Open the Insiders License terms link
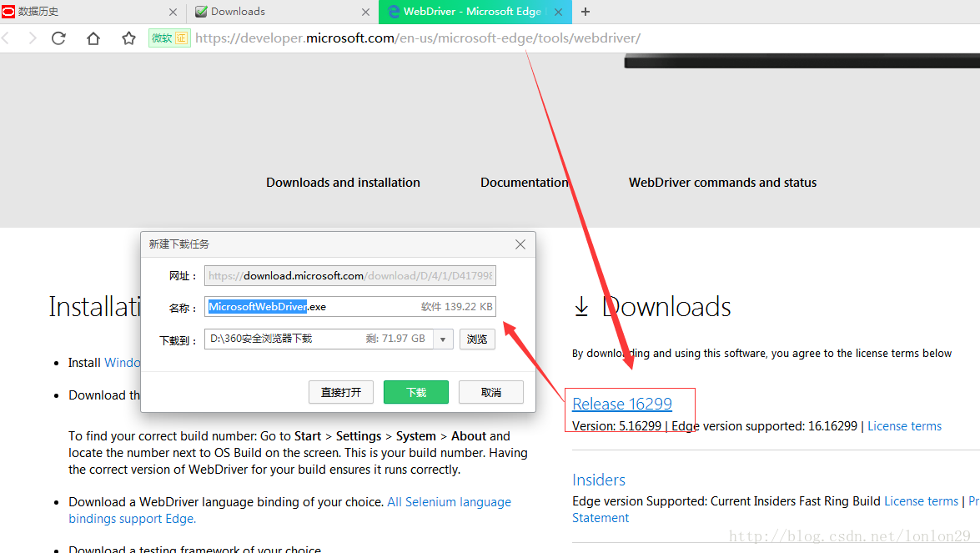 coord(921,501)
